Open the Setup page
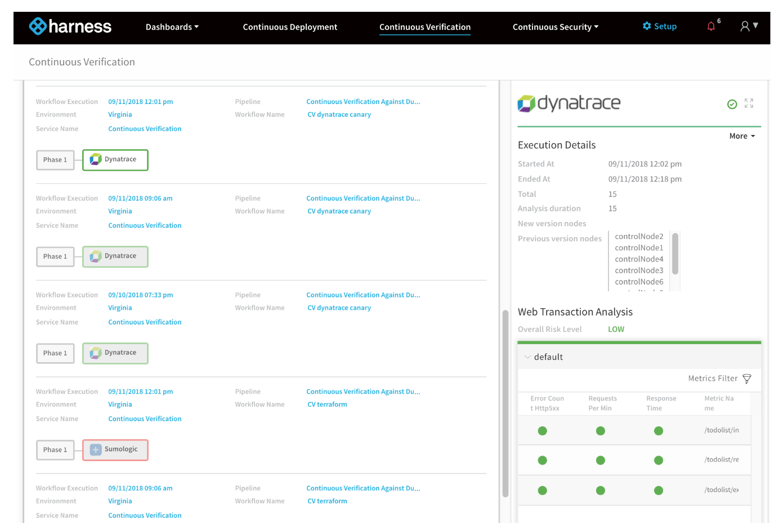 pyautogui.click(x=660, y=26)
